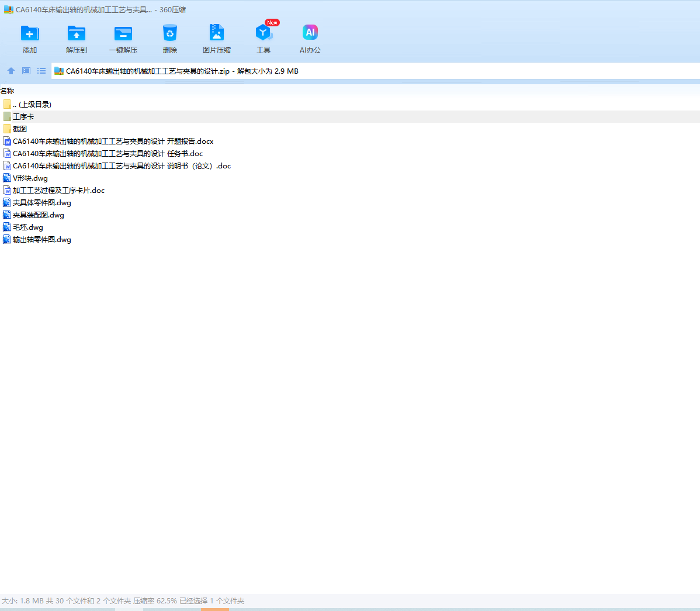Open the 图片压缩 image compression tool
Screen dimensions: 700x611
(217, 33)
